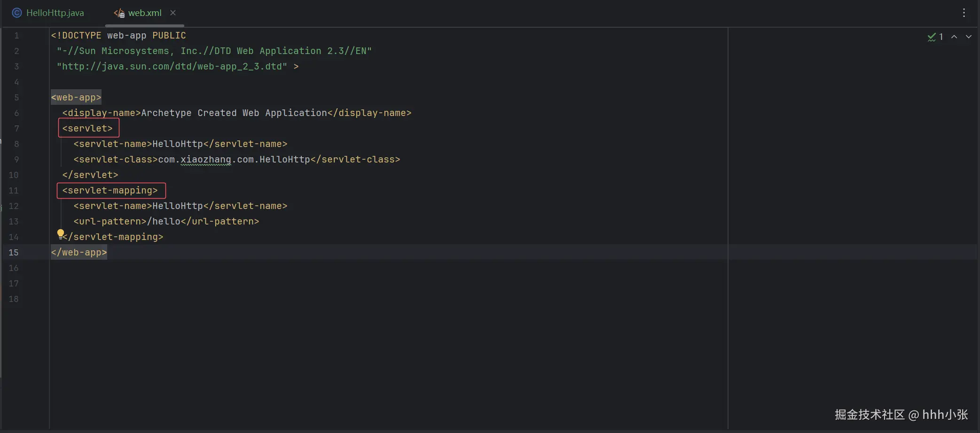Switch to the HelloHttp.java tab

[55, 13]
